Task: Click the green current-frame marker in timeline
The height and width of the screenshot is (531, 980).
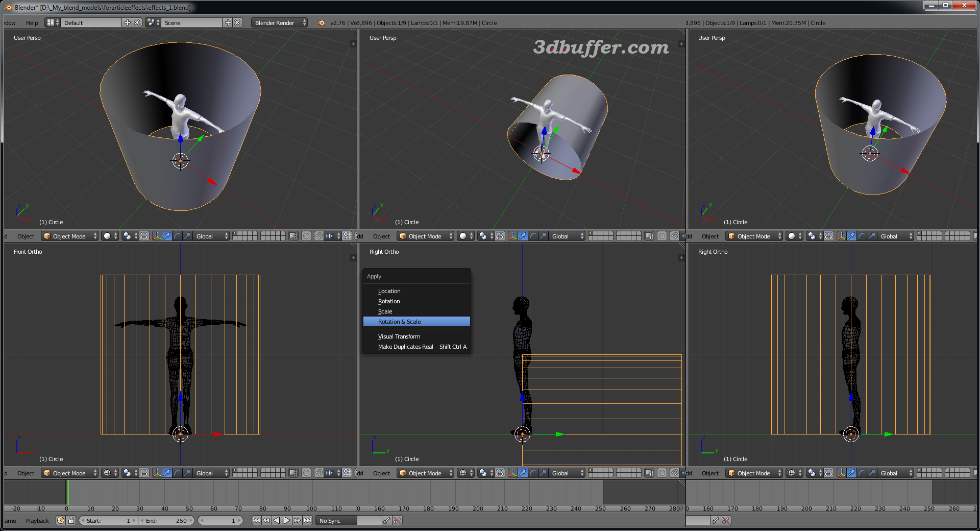Action: 67,493
